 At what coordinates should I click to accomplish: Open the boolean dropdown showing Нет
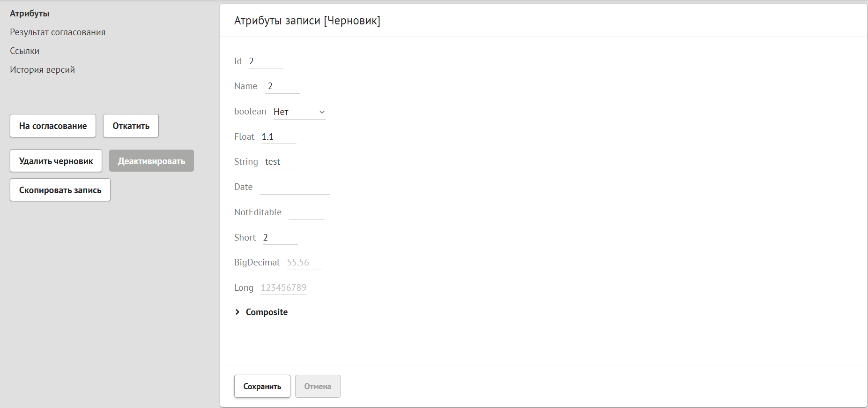[x=299, y=112]
